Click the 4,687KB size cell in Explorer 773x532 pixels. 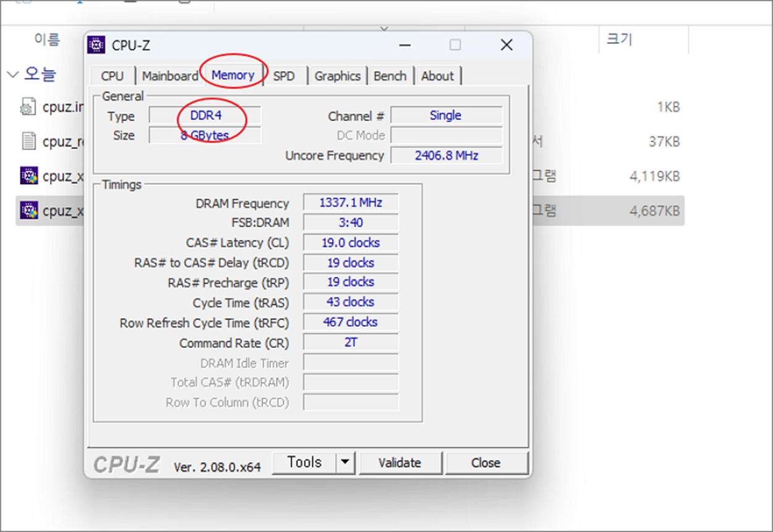tap(655, 211)
